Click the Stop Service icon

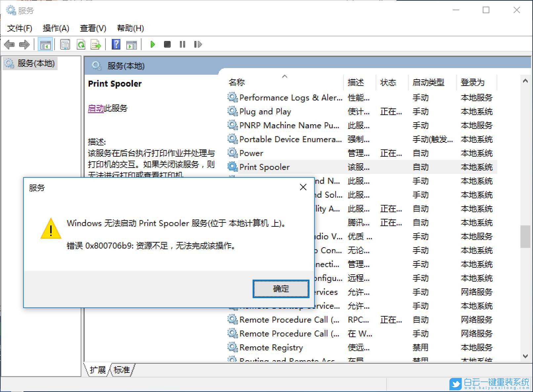click(167, 44)
